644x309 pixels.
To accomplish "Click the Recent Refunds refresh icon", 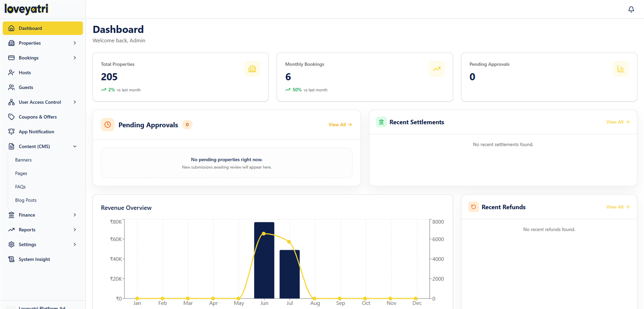I will (474, 207).
